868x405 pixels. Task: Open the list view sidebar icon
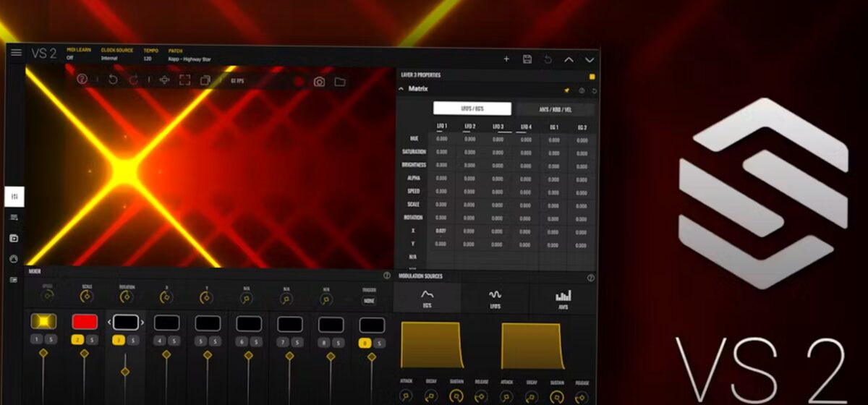pos(14,217)
